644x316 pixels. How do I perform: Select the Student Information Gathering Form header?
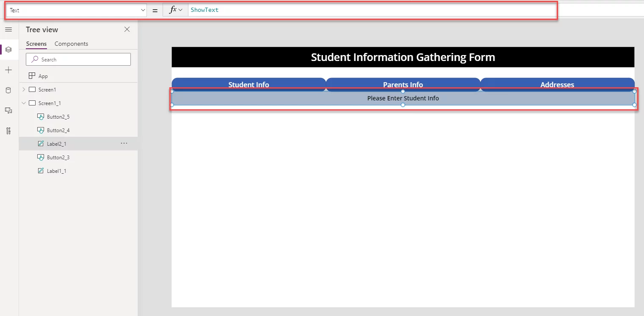coord(403,57)
